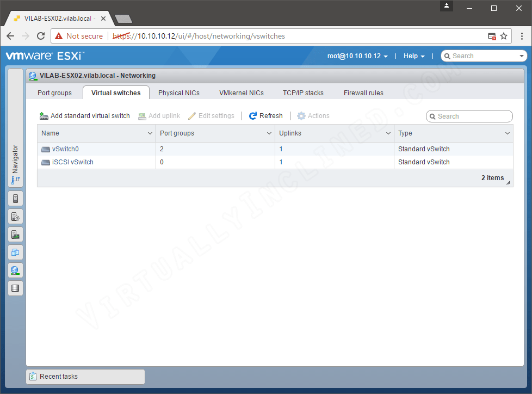Expand the Uplinks column dropdown arrow
Viewport: 532px width, 394px height.
[388, 133]
